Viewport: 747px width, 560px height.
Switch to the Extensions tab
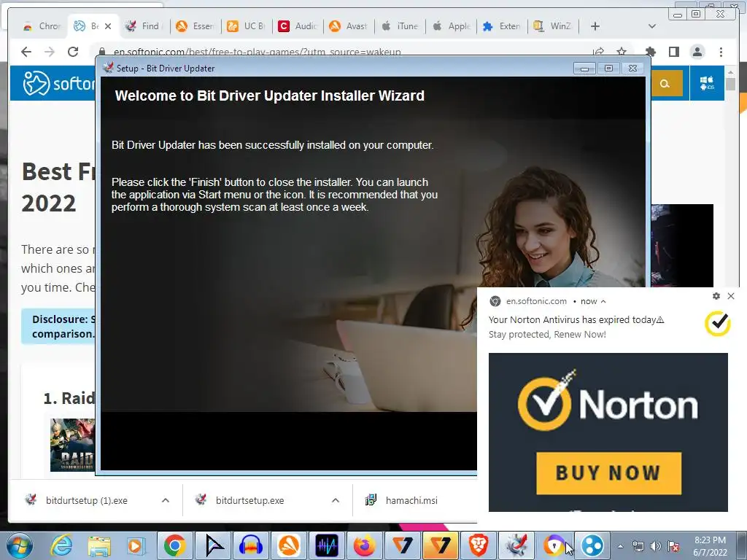pos(502,26)
